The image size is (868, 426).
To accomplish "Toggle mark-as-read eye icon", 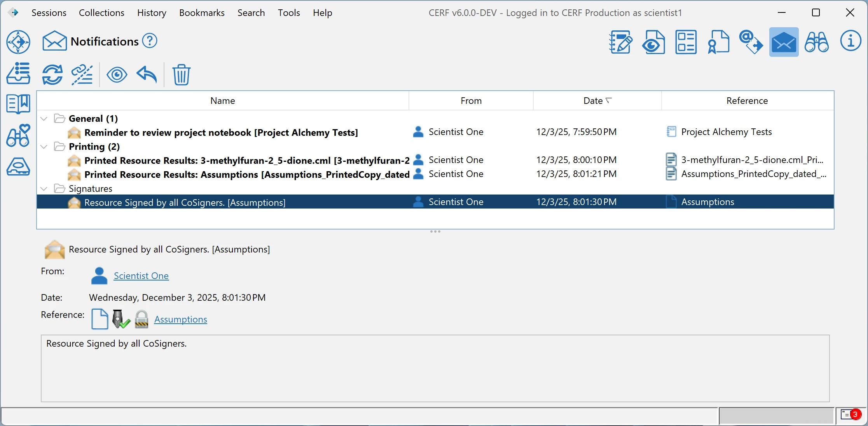I will coord(117,74).
